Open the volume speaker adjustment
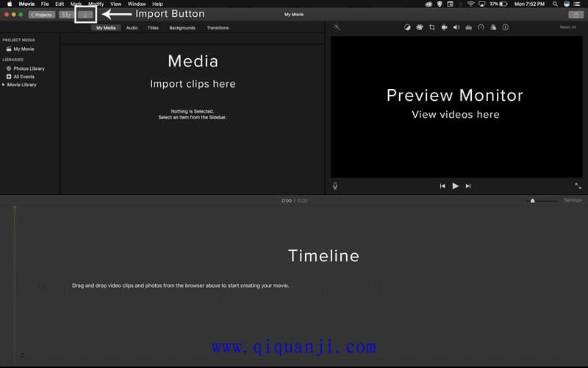The width and height of the screenshot is (588, 368). click(456, 27)
